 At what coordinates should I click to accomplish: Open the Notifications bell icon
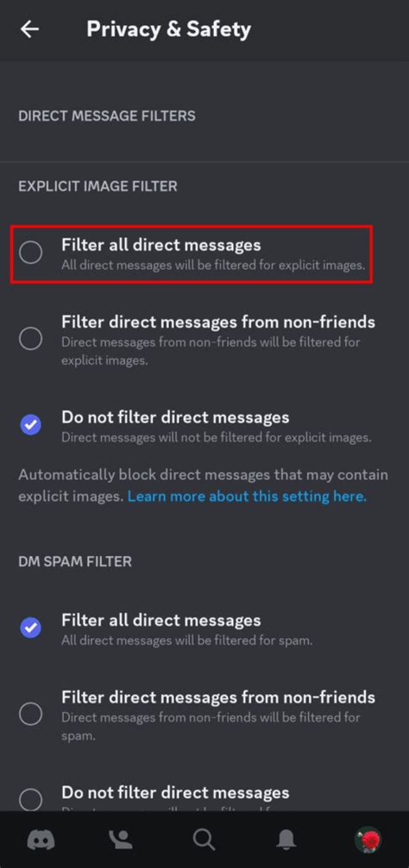tap(287, 840)
